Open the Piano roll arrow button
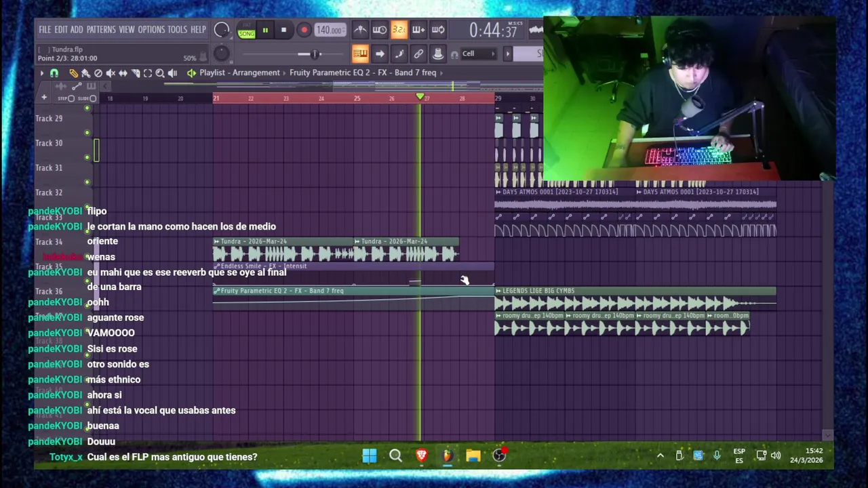The height and width of the screenshot is (488, 868). (x=380, y=54)
